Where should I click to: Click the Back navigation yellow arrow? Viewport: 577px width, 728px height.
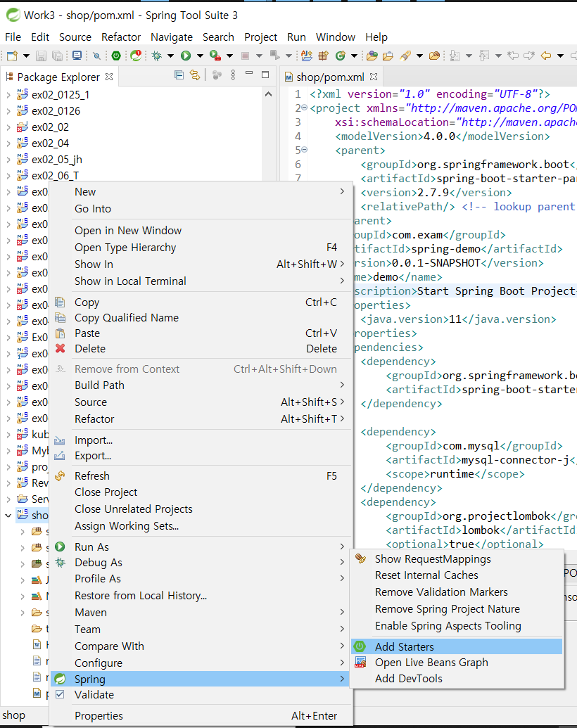[546, 56]
